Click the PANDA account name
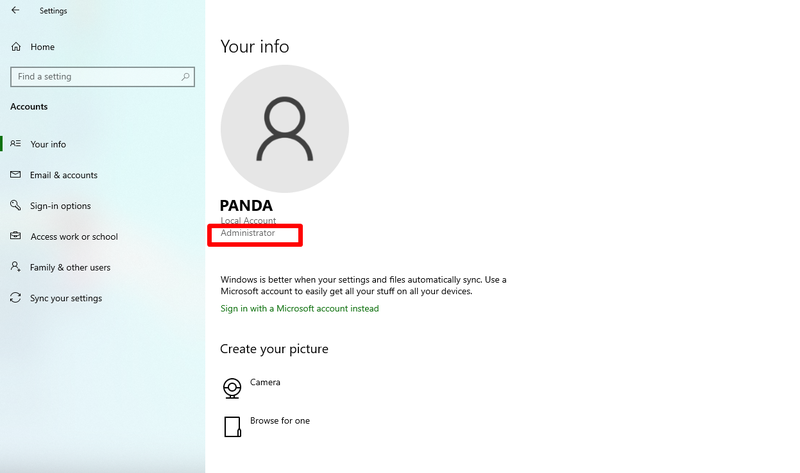Image resolution: width=800 pixels, height=473 pixels. click(x=246, y=206)
